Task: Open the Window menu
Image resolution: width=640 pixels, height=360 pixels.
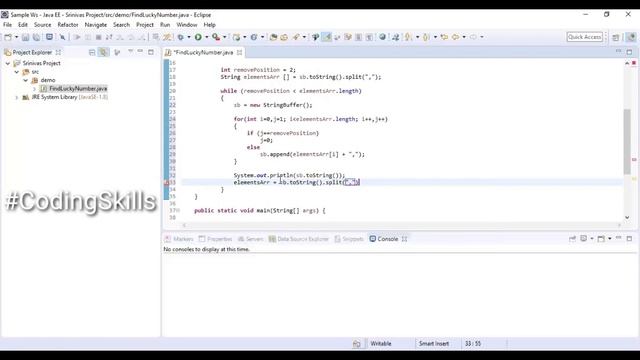Action: point(187,25)
